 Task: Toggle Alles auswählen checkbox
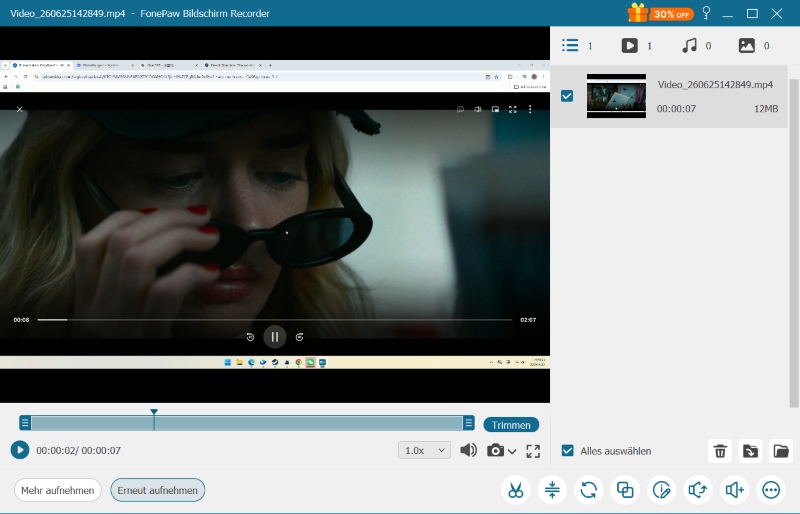(567, 451)
